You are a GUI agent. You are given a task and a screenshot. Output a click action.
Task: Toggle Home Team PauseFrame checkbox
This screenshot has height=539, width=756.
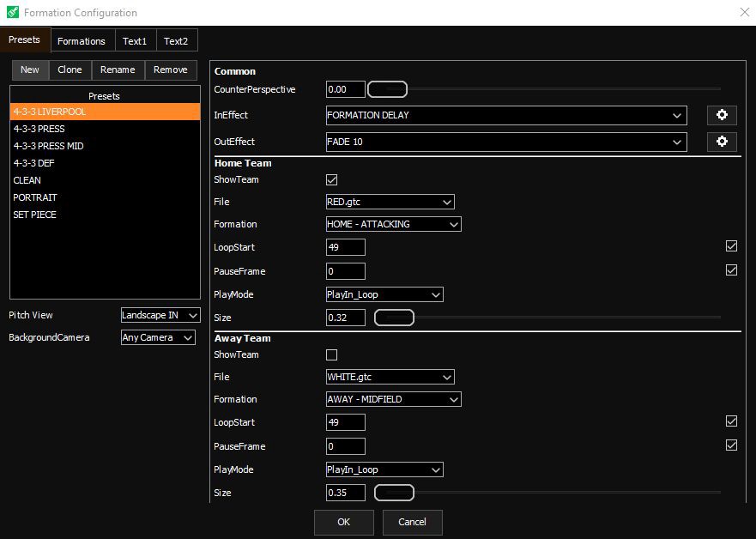(731, 270)
